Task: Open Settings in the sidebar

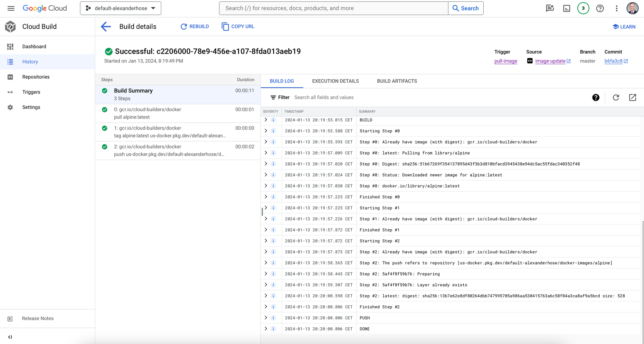Action: [x=47, y=107]
